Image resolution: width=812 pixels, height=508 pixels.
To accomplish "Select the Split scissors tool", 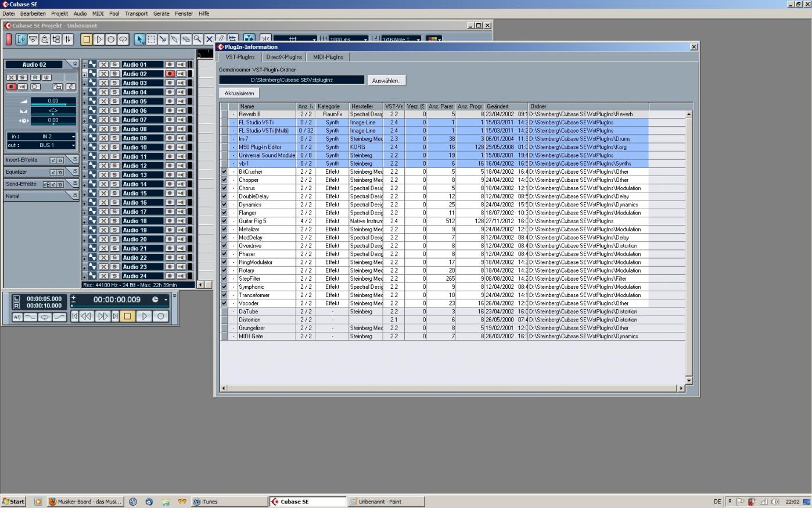I will [163, 40].
